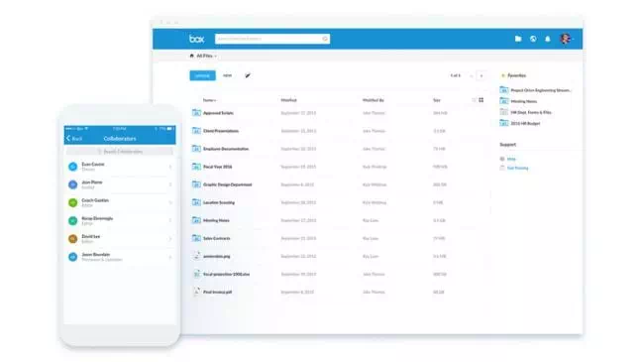Go to next page arrow in pagination
The height and width of the screenshot is (362, 644).
point(482,75)
